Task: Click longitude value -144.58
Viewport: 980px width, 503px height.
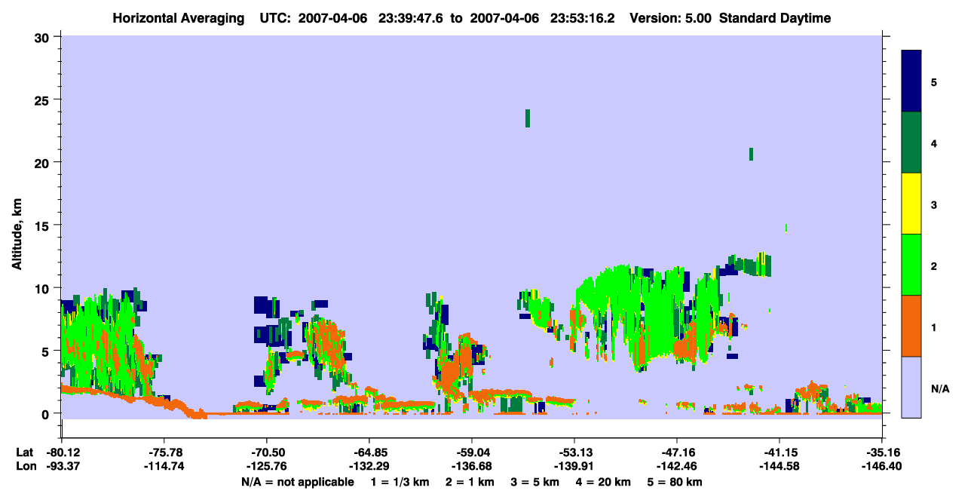Action: tap(779, 467)
